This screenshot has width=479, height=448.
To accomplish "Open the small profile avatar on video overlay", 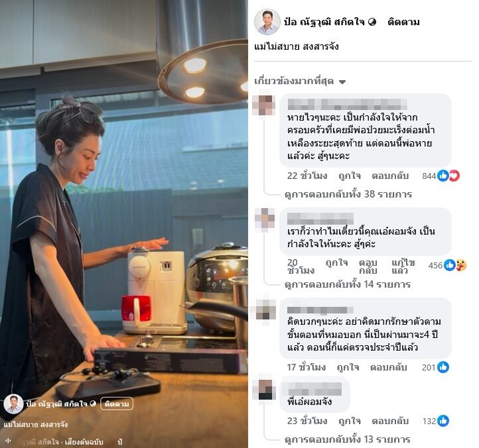I will click(13, 404).
